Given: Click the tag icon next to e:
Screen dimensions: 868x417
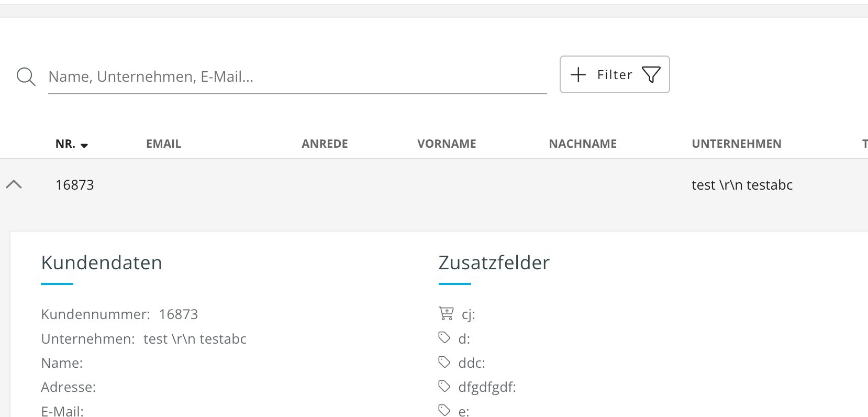Looking at the screenshot, I should [x=444, y=410].
